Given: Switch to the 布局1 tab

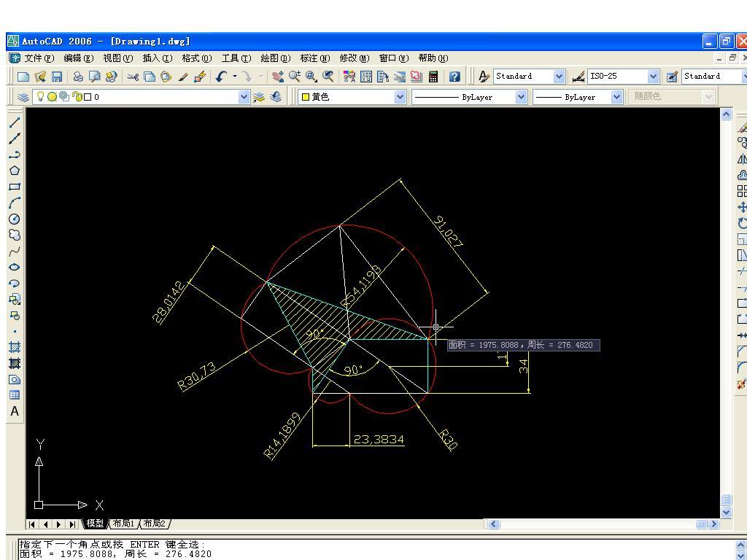Looking at the screenshot, I should tap(124, 524).
